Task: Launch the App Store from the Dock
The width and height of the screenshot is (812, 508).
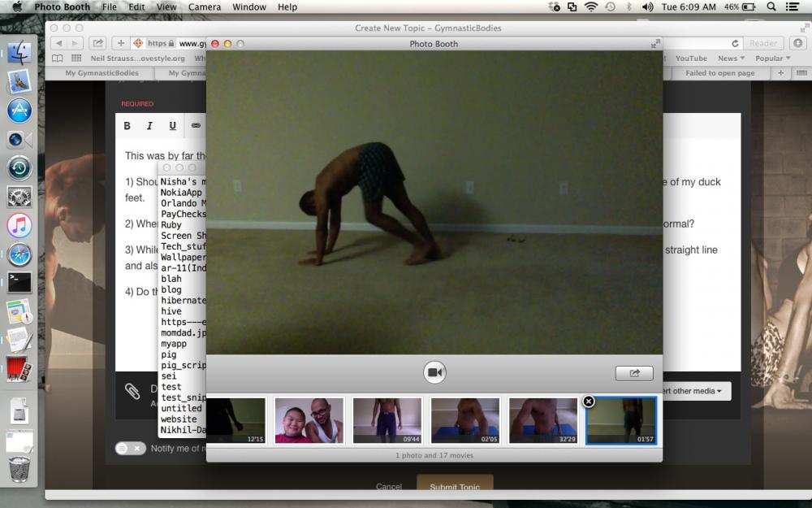Action: point(19,110)
